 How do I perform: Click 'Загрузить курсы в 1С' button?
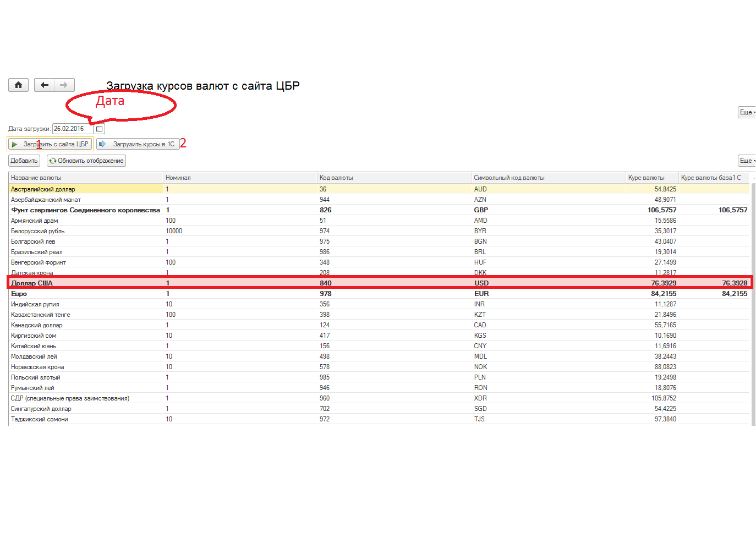pyautogui.click(x=138, y=144)
